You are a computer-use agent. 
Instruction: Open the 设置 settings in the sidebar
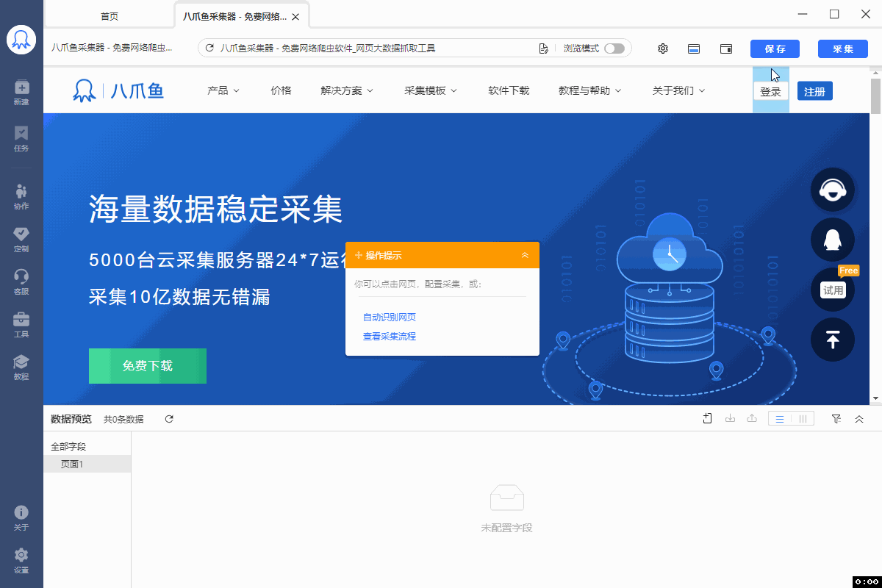(21, 560)
